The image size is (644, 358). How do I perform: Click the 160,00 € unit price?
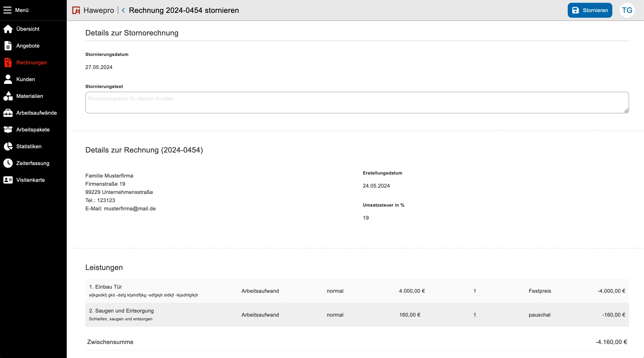click(409, 315)
